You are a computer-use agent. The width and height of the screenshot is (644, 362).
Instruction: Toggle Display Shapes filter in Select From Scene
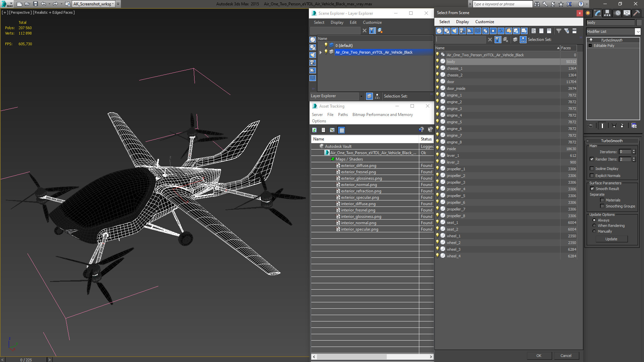coord(447,31)
